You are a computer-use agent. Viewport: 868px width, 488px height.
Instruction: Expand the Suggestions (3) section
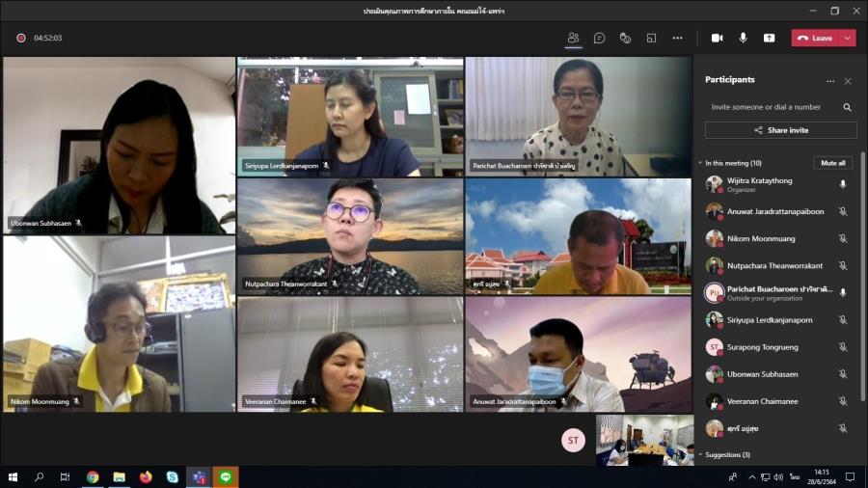700,454
